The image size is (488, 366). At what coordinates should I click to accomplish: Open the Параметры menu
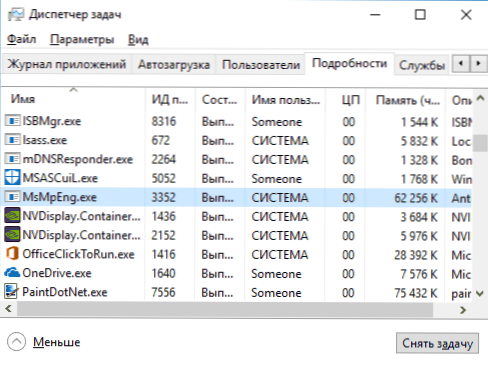82,39
